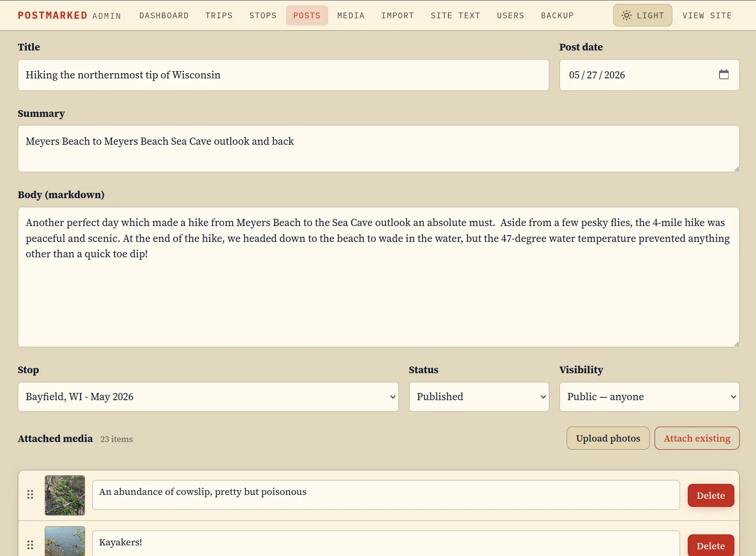Screen dimensions: 756x556
Task: Click the View Site link
Action: click(x=707, y=15)
